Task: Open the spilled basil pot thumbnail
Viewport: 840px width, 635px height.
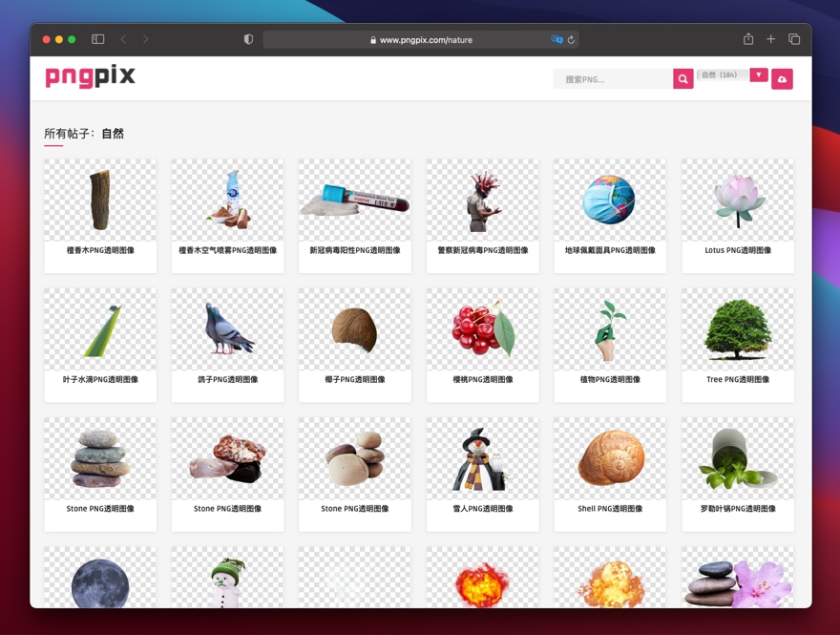Action: [738, 458]
